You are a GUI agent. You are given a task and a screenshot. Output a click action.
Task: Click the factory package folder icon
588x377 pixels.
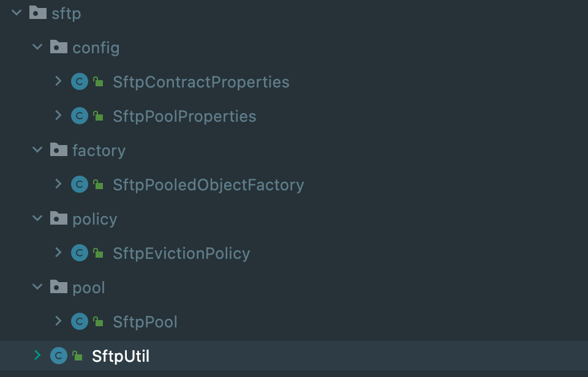pos(59,150)
